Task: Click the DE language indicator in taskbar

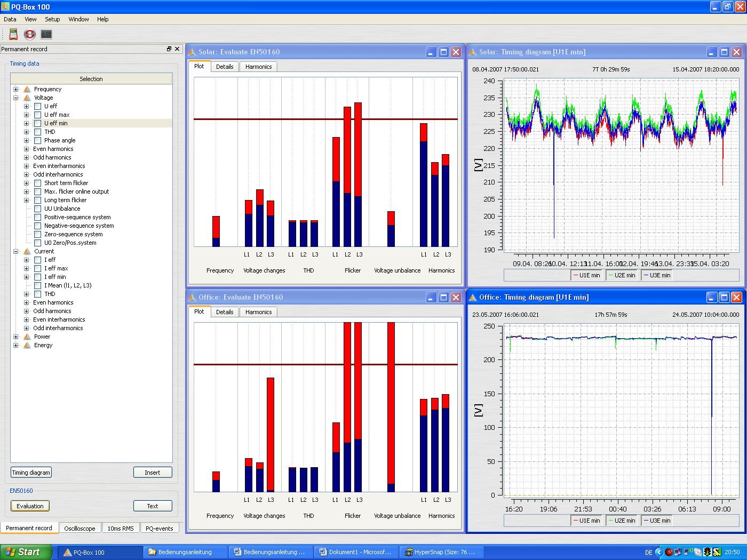Action: click(x=648, y=553)
